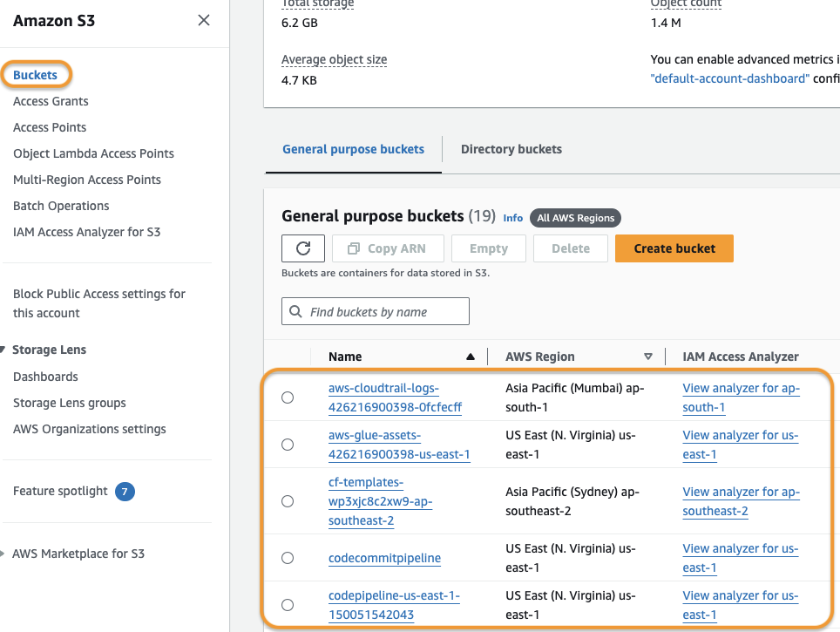Click the Average object size label

click(x=335, y=59)
